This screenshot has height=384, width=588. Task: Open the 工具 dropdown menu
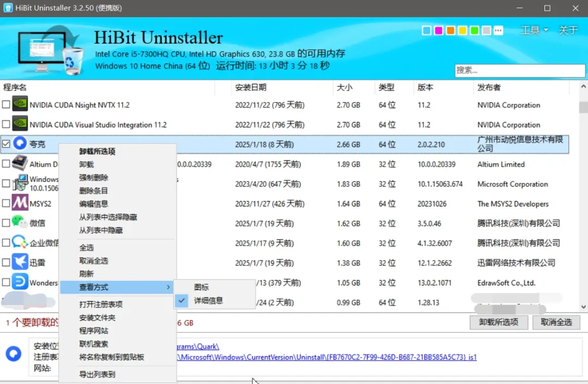click(x=535, y=30)
